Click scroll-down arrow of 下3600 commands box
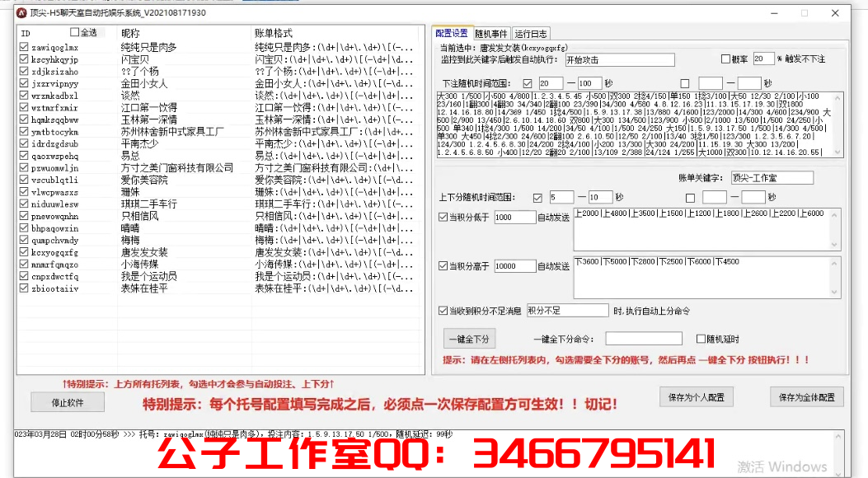 click(x=834, y=292)
